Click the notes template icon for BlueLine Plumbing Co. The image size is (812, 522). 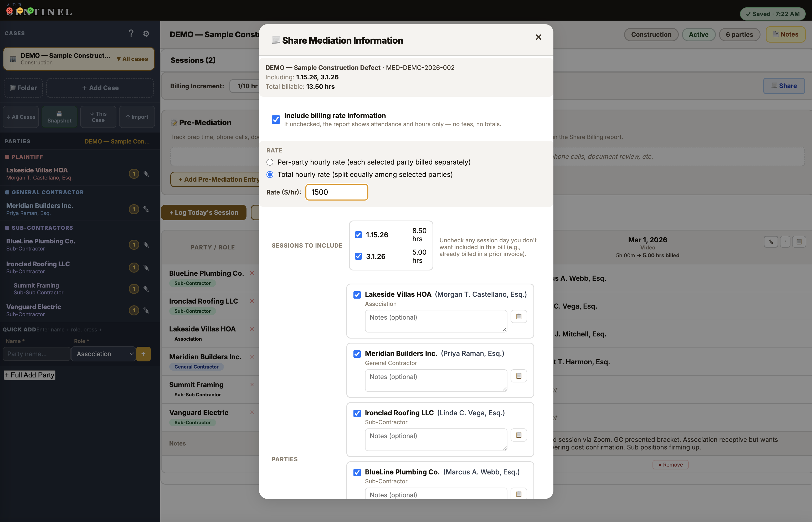coord(518,494)
